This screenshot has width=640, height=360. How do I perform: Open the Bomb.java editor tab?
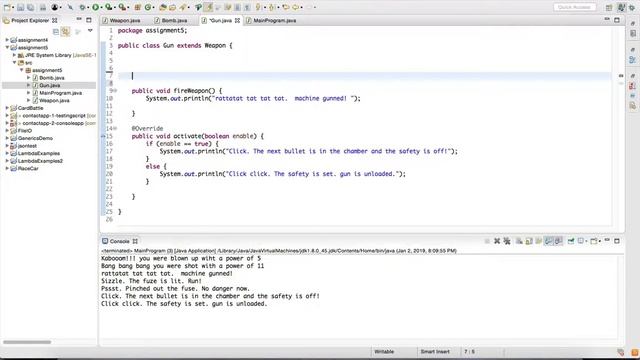coord(175,20)
